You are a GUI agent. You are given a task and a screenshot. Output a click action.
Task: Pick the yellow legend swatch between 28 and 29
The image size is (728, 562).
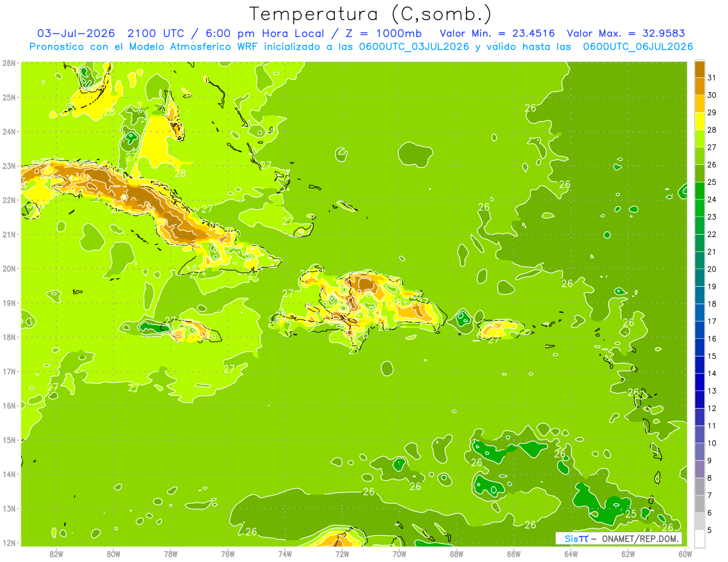(x=699, y=121)
